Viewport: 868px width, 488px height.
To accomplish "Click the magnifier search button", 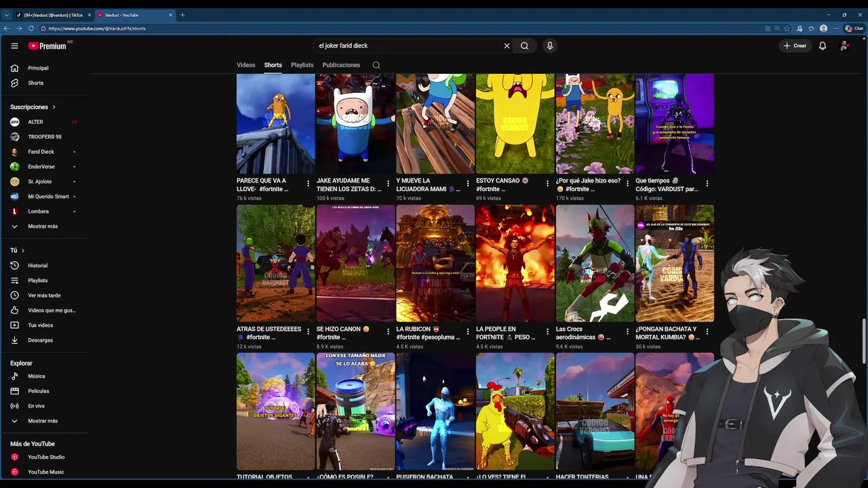I will 524,46.
